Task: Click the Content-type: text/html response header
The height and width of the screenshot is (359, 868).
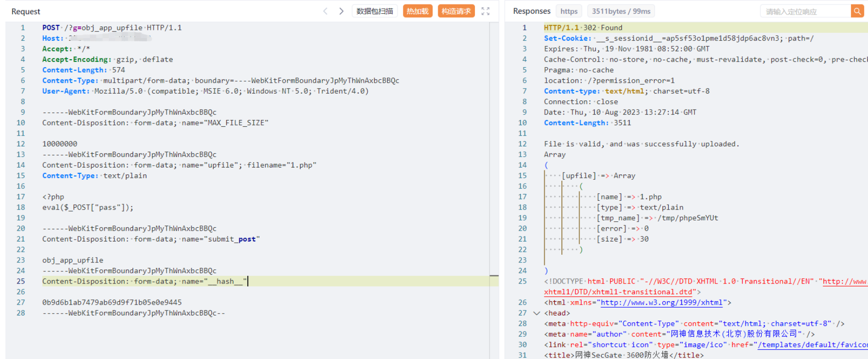Action: coord(627,91)
